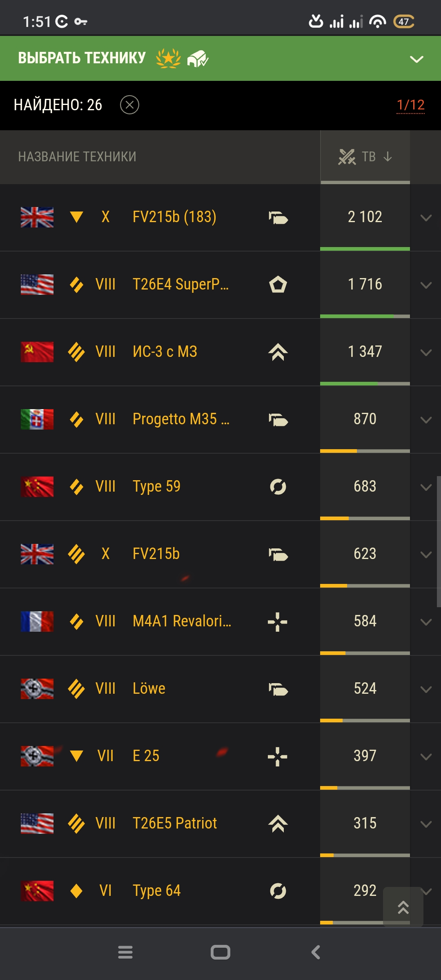Click the vertical scrollbar on right edge
The width and height of the screenshot is (441, 980).
[439, 541]
